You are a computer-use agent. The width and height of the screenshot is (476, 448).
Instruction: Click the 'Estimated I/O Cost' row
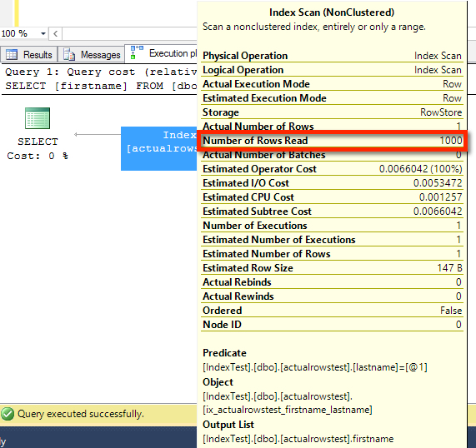(x=332, y=183)
